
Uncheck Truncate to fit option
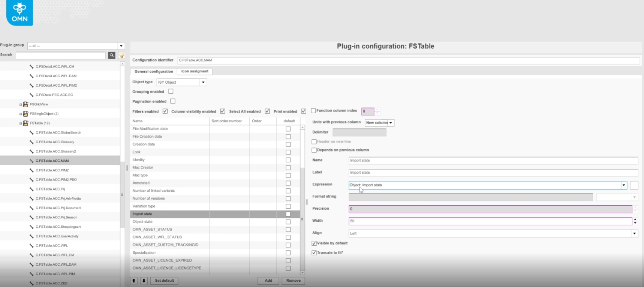[314, 253]
